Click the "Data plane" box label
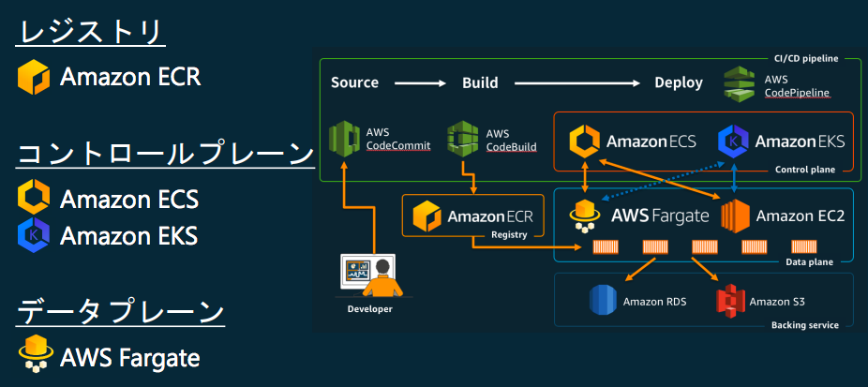 click(x=809, y=262)
